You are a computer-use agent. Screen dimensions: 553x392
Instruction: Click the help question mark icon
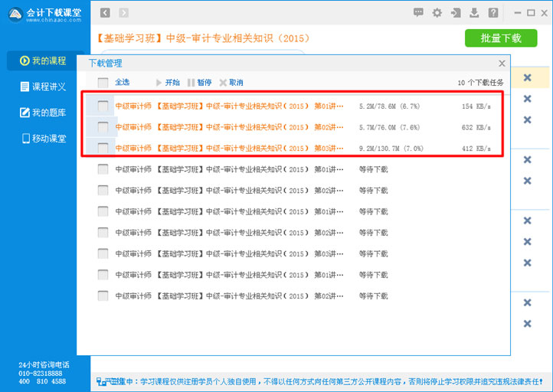tap(493, 12)
